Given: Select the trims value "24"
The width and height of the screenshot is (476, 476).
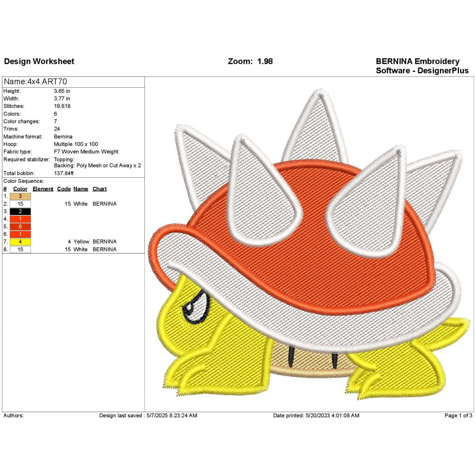Looking at the screenshot, I should [x=57, y=129].
